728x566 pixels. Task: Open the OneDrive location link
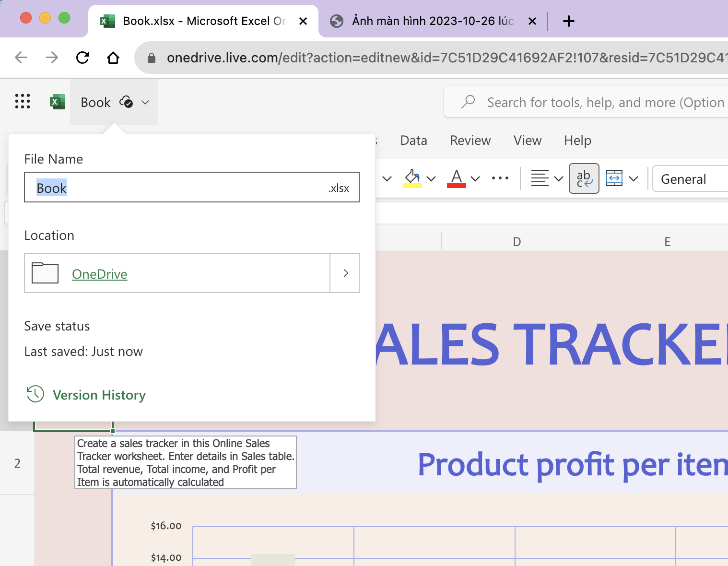(99, 274)
